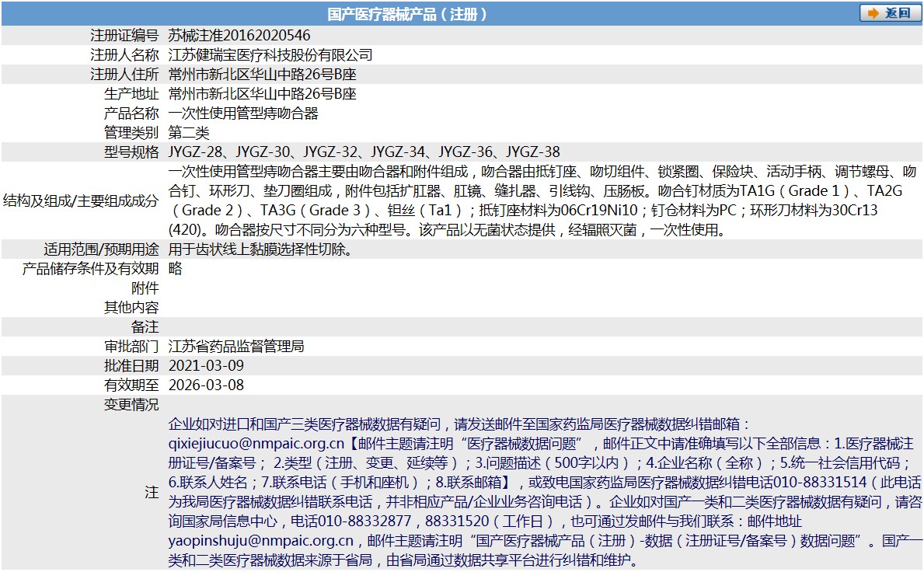Select email address qixiejiucuo@nmpaic.org.cn
924x572 pixels.
[256, 444]
